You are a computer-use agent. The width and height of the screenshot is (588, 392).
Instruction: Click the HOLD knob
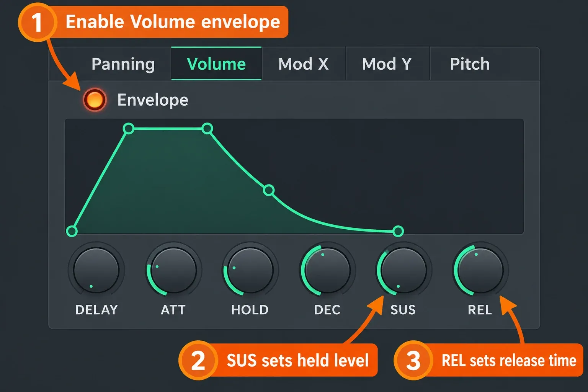click(x=250, y=270)
